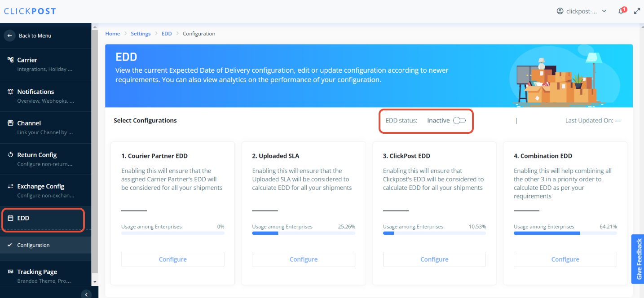Click the Channel store icon in sidebar

click(x=11, y=123)
